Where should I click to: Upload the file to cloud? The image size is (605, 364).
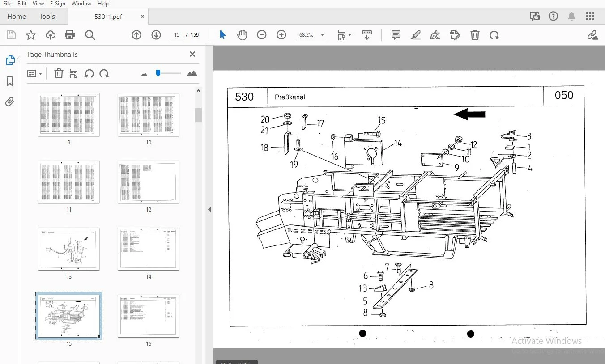coord(50,35)
